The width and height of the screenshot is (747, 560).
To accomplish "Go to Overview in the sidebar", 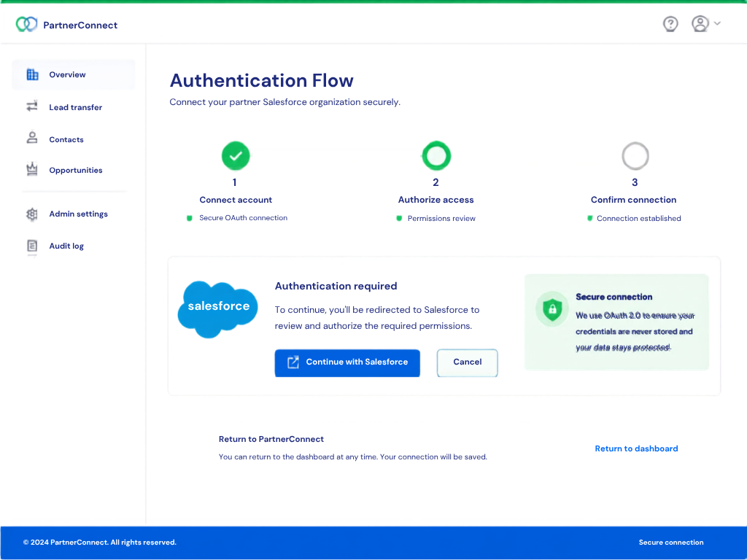I will [x=74, y=74].
